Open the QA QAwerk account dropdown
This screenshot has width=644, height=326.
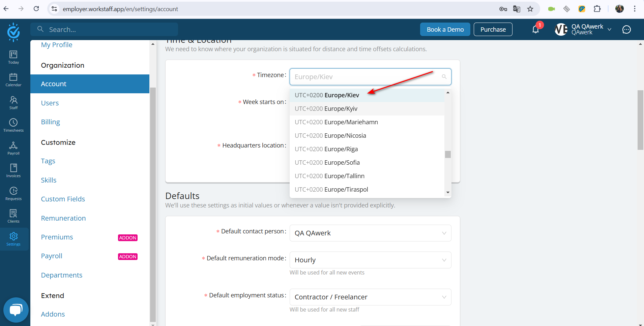tap(584, 29)
